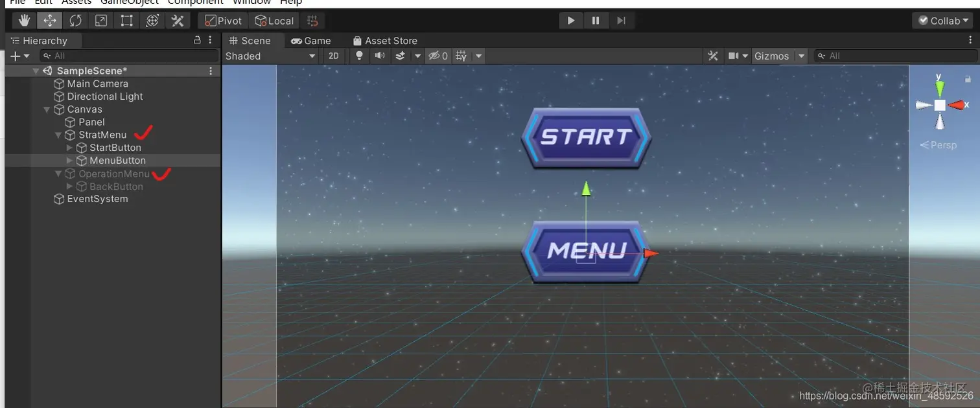Collapse the OperationMenu node
The width and height of the screenshot is (980, 408).
click(58, 174)
